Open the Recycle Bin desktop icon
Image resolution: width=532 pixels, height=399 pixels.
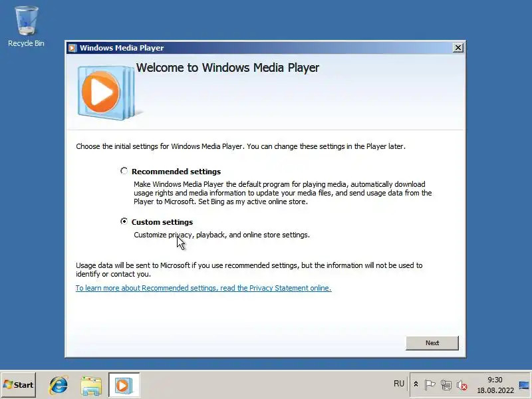click(x=26, y=27)
